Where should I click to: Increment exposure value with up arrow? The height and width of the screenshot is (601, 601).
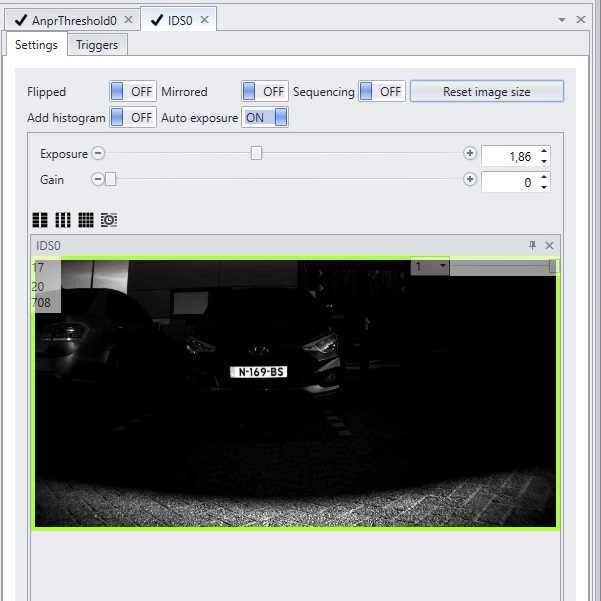544,151
